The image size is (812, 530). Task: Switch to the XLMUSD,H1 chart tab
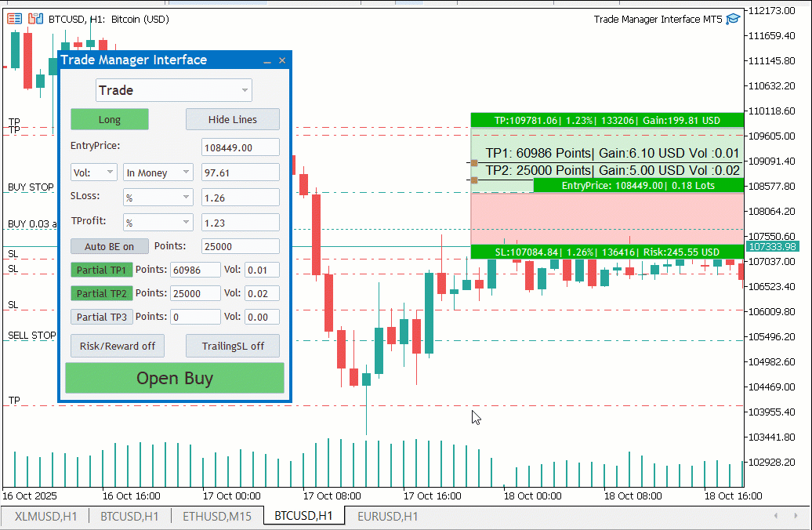43,517
